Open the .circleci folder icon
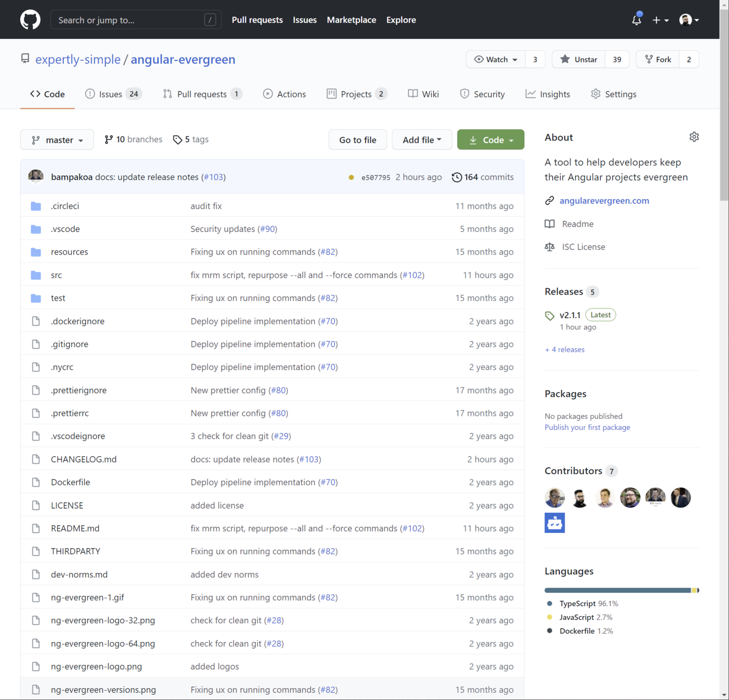The height and width of the screenshot is (700, 729). pyautogui.click(x=36, y=206)
